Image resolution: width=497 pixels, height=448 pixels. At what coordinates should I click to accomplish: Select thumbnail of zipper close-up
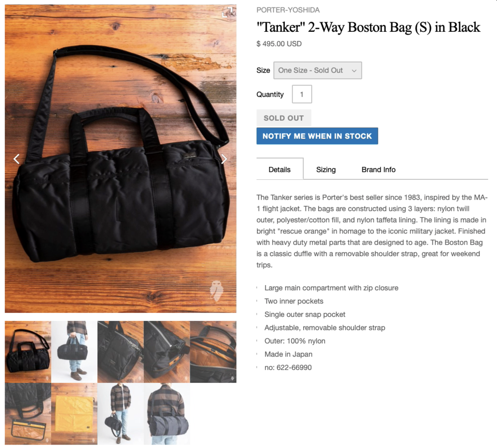coord(167,352)
